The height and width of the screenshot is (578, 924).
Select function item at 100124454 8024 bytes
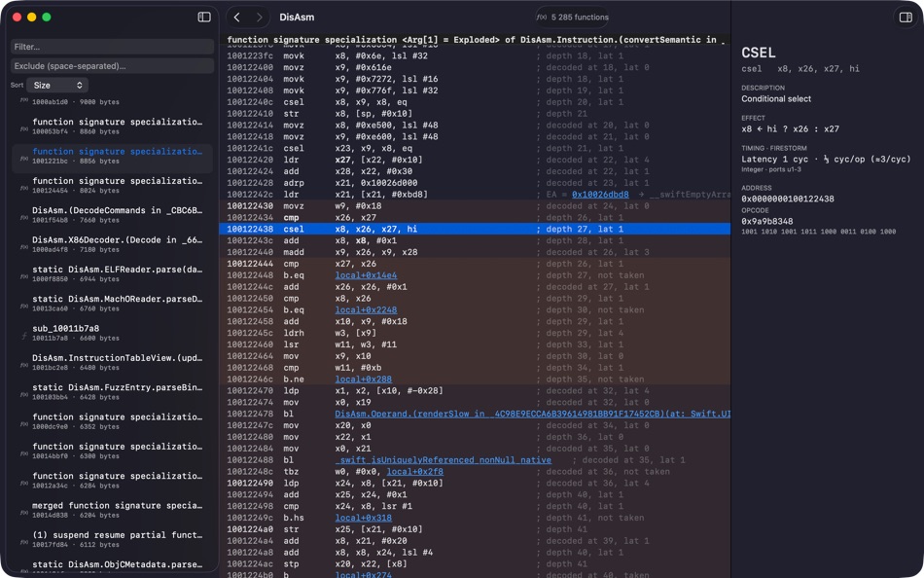(x=112, y=185)
